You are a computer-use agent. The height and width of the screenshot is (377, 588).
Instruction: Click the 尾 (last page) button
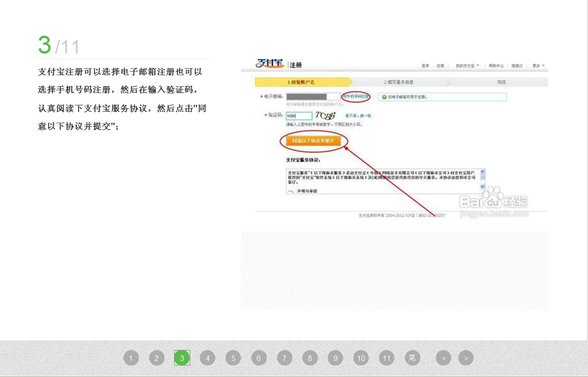click(412, 358)
